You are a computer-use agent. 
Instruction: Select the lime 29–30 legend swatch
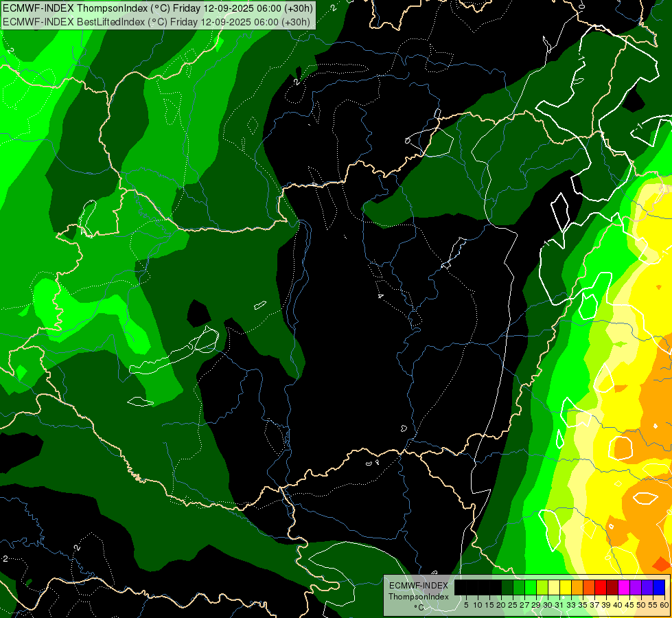pyautogui.click(x=542, y=587)
